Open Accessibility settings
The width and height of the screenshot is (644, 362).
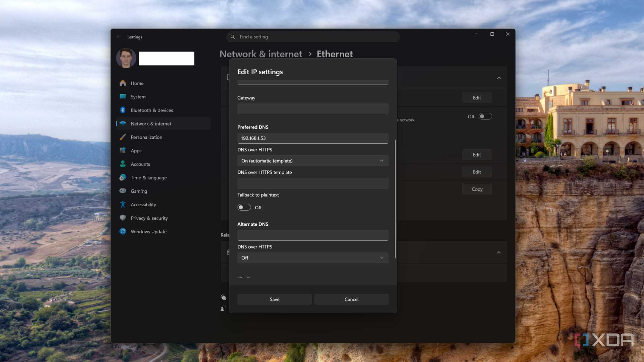coord(163,205)
